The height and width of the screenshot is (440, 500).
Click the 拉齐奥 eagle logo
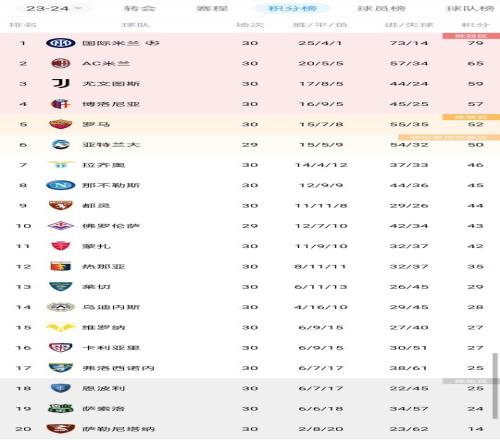(60, 165)
